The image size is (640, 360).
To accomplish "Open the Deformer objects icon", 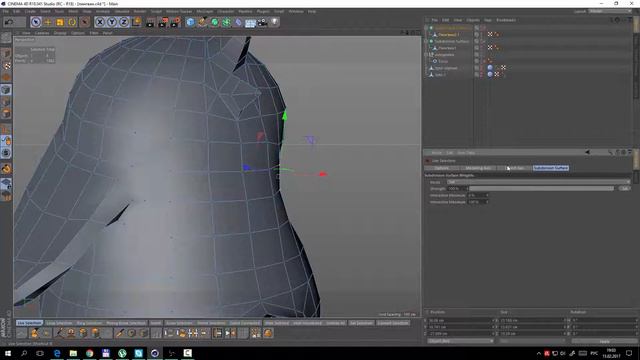I will tap(238, 22).
